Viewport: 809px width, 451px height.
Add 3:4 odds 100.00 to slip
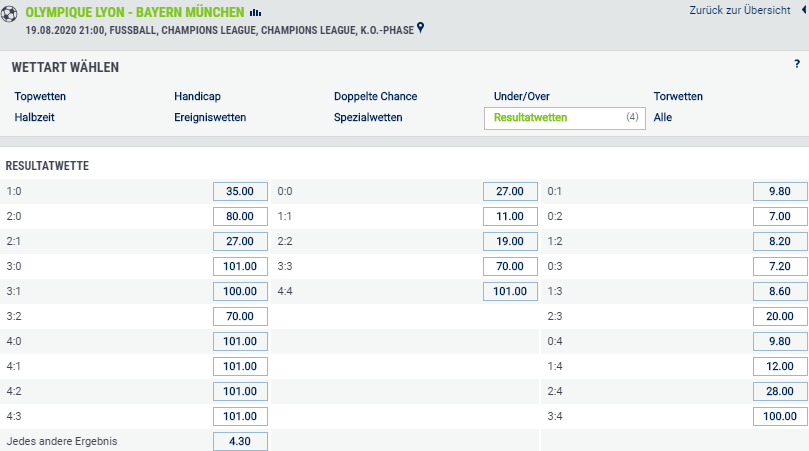click(x=780, y=416)
